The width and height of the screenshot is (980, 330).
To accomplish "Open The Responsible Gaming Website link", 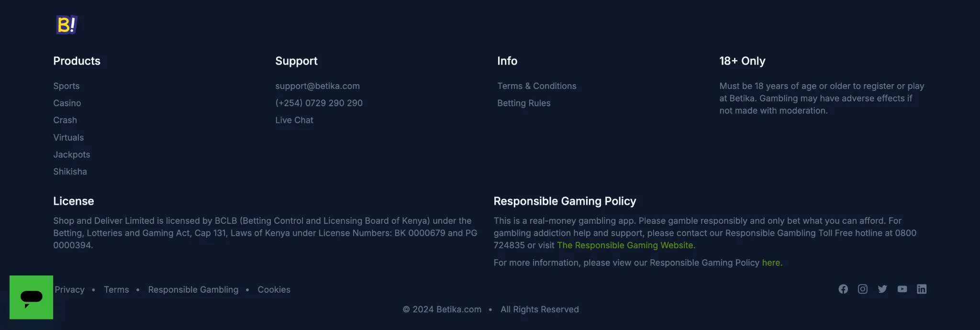I will click(626, 245).
